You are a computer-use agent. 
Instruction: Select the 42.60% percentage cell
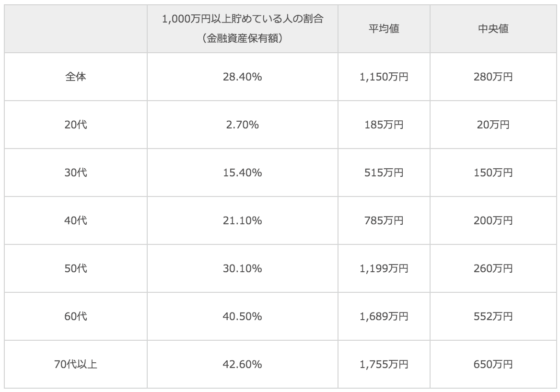pos(242,364)
